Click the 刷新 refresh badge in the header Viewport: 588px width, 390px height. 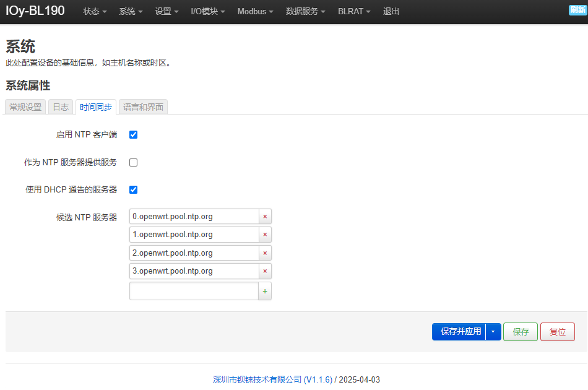tap(577, 10)
